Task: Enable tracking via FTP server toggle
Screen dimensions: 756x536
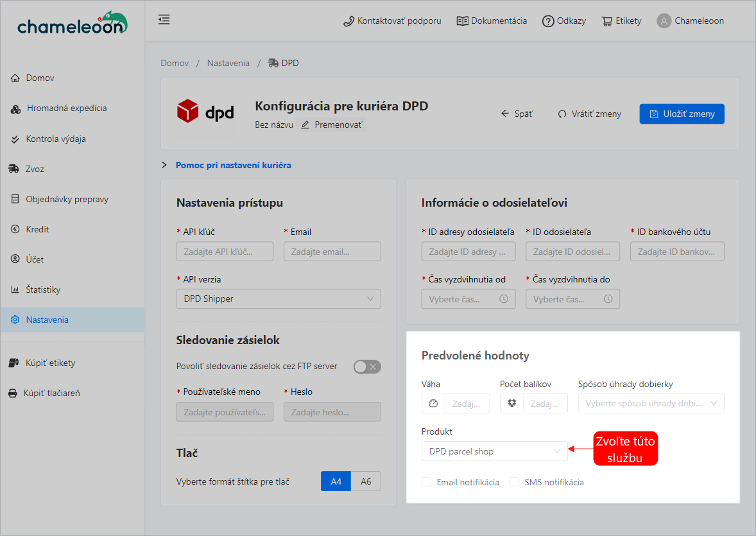Action: pyautogui.click(x=366, y=367)
